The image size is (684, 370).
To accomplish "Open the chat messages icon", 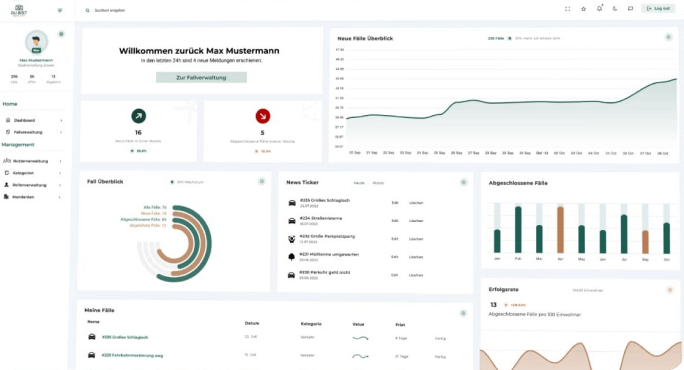I will pos(630,9).
